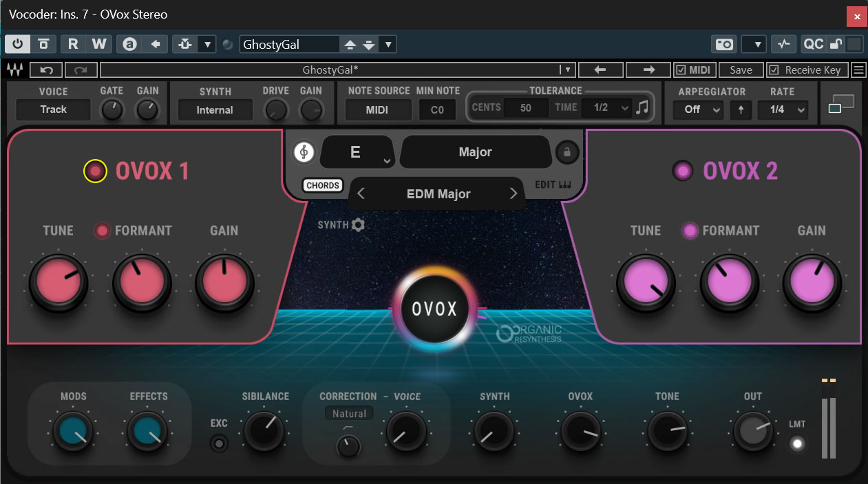Enable the Receive Key checkbox
868x484 pixels.
tap(774, 70)
